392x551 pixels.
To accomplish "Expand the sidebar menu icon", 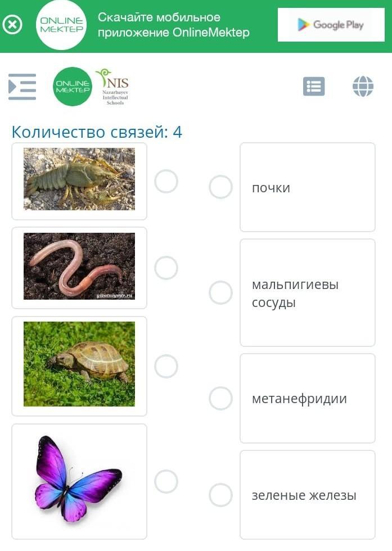I will pyautogui.click(x=22, y=87).
